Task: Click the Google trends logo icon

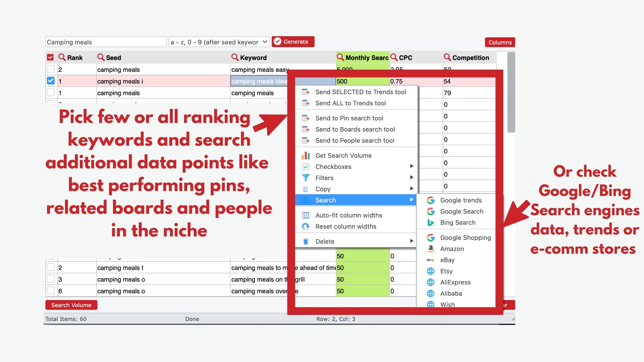Action: 430,200
